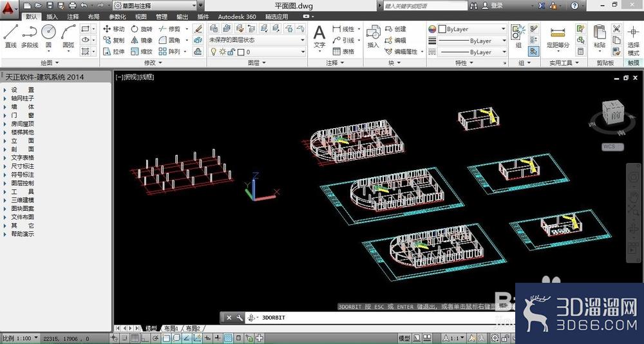Image resolution: width=644 pixels, height=344 pixels.
Task: Switch to the Autodesk 360 ribbon tab
Action: (237, 17)
